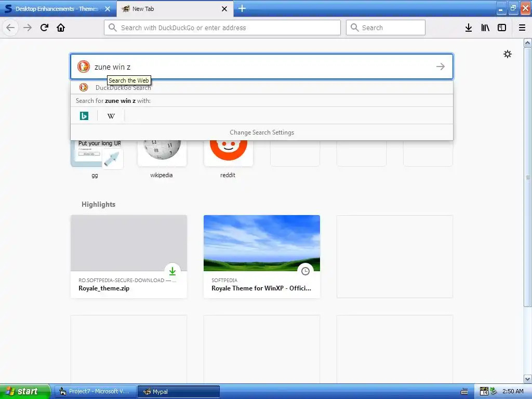This screenshot has width=532, height=399.
Task: Click the Forward navigation arrow
Action: coord(28,28)
